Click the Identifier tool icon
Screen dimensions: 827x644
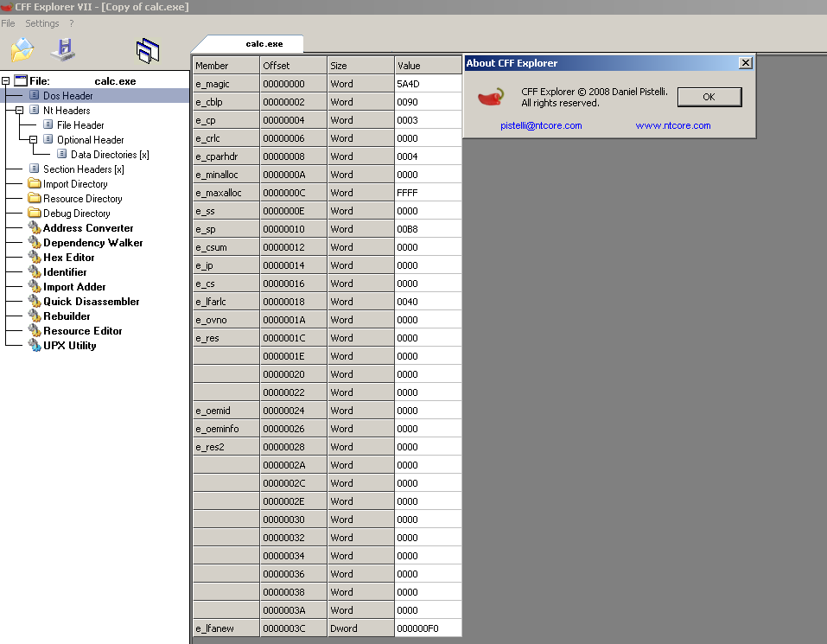point(35,272)
